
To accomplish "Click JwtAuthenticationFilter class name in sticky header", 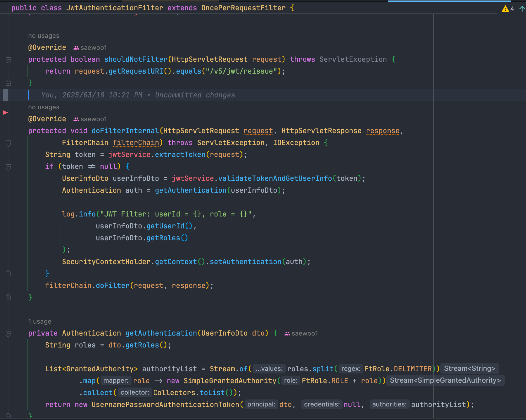I will point(115,8).
